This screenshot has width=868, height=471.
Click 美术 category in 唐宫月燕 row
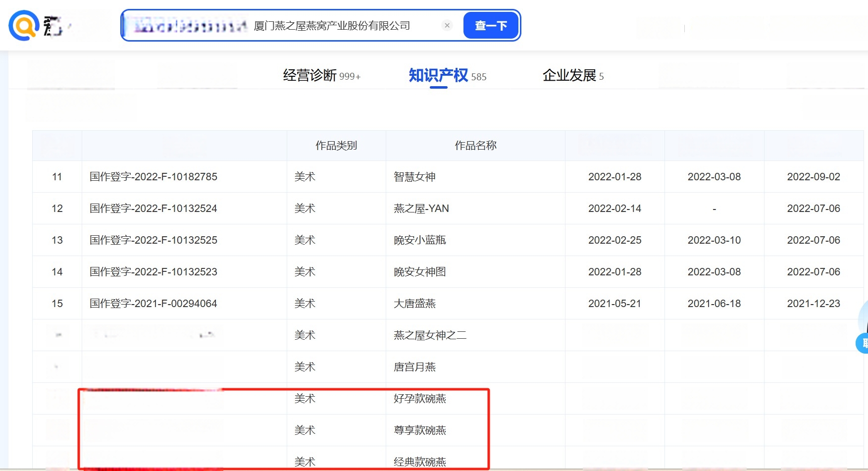[x=305, y=367]
